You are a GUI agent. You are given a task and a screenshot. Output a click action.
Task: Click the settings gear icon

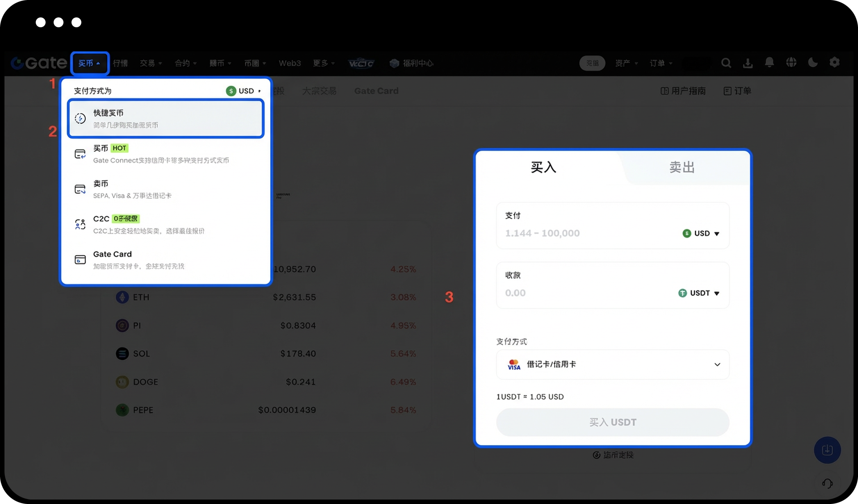pos(834,63)
